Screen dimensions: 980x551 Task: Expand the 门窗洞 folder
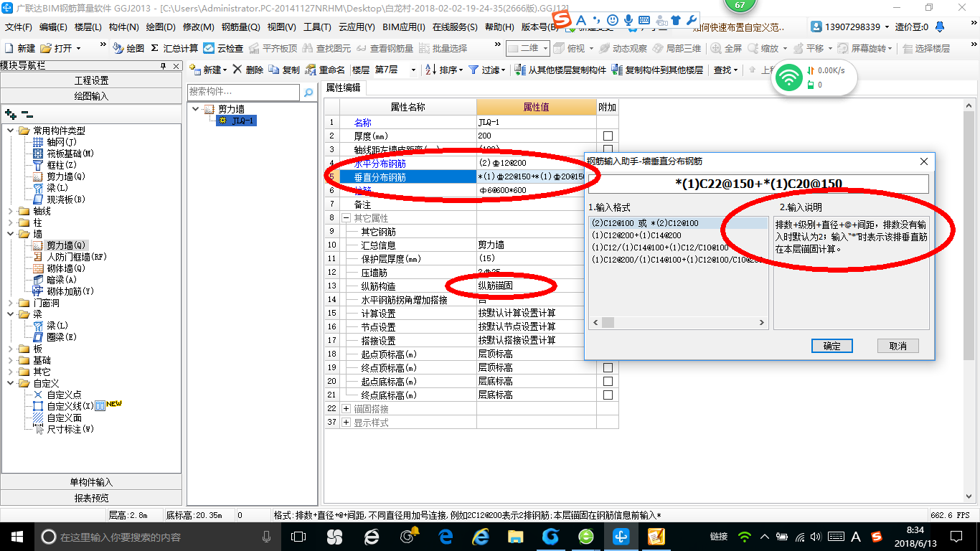11,303
